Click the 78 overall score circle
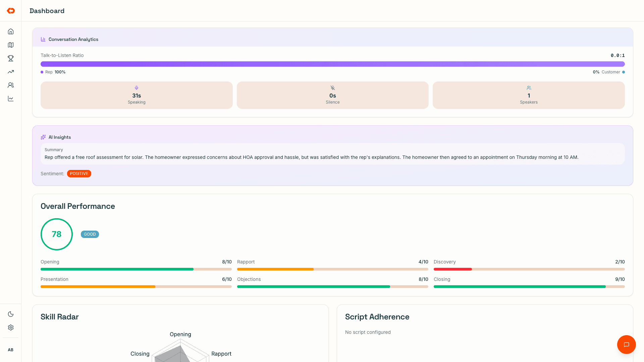Screen dimensions: 644x362 (x=57, y=234)
